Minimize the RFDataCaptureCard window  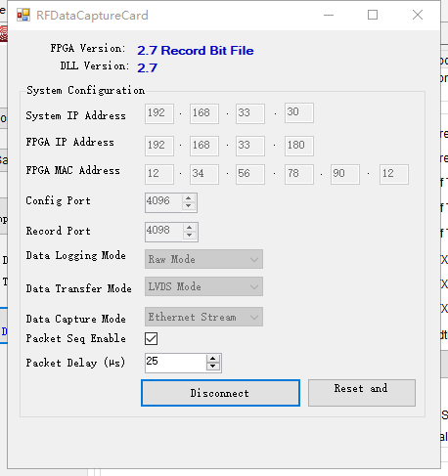(329, 15)
